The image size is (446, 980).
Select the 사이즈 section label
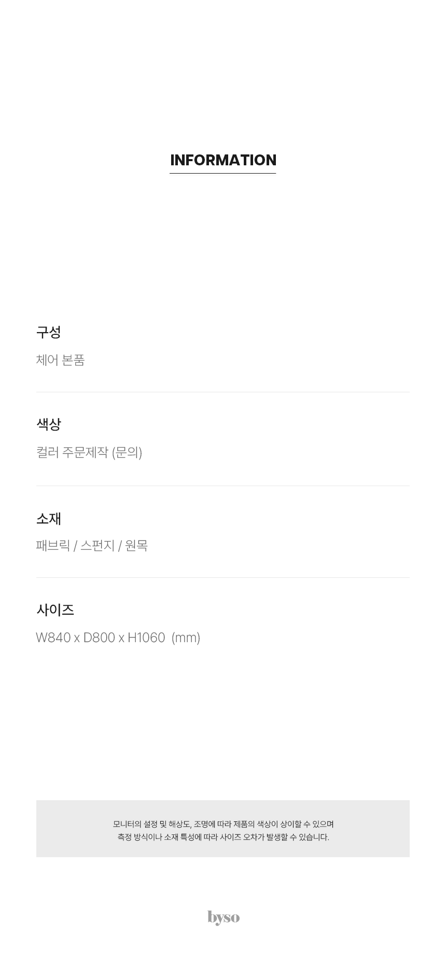(55, 610)
